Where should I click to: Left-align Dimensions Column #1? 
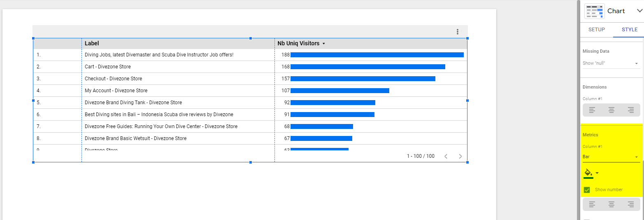[592, 110]
